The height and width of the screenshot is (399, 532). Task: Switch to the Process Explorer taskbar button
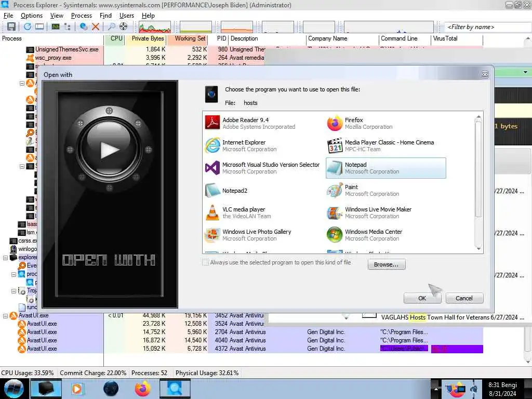point(175,389)
